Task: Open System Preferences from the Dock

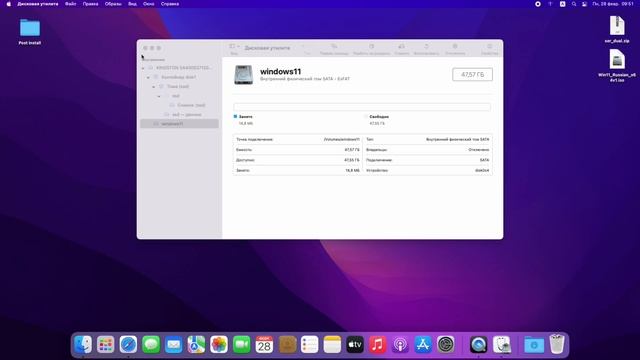Action: point(446,344)
